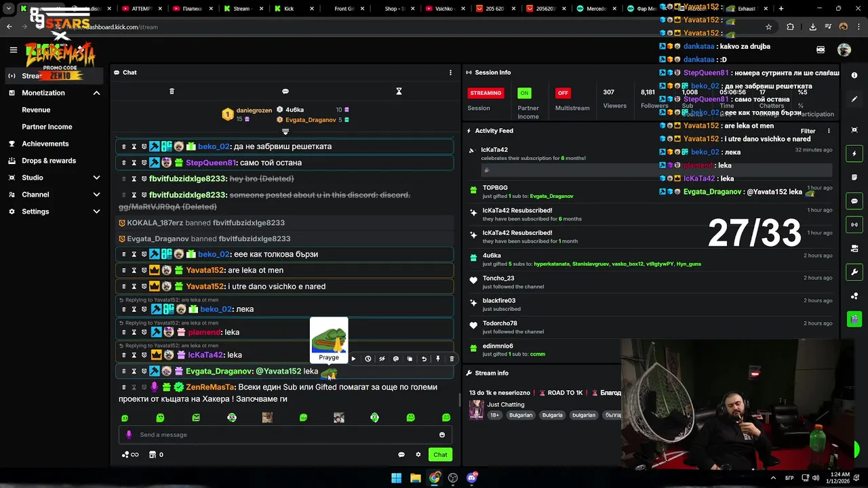This screenshot has height=488, width=868.
Task: Toggle the ON Partner Income badge
Action: (524, 93)
